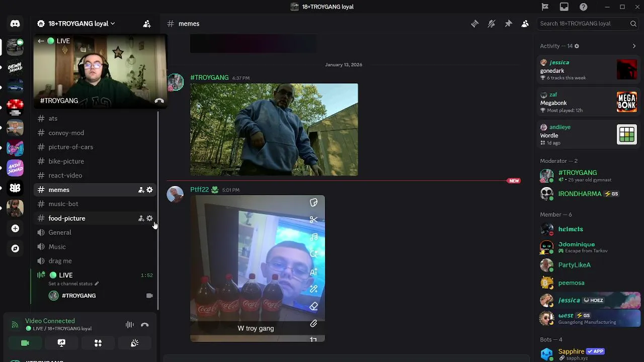Open Ptff22's profile from username
The width and height of the screenshot is (644, 362).
point(199,190)
